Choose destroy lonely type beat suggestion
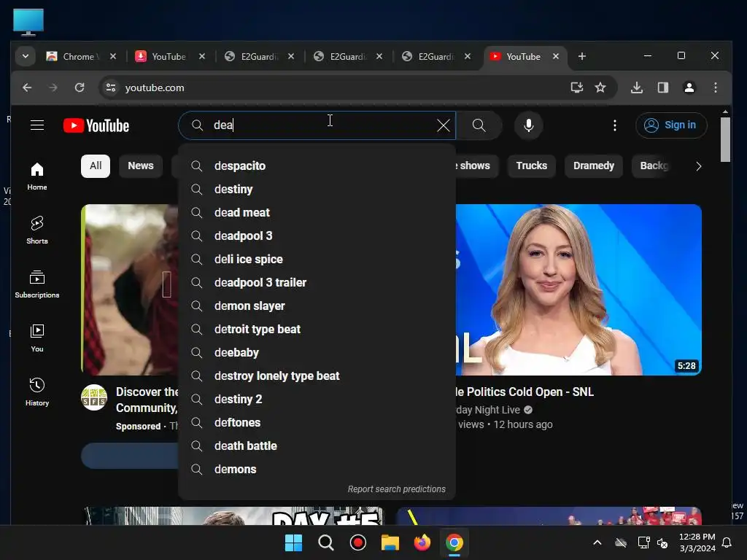 coord(317,376)
